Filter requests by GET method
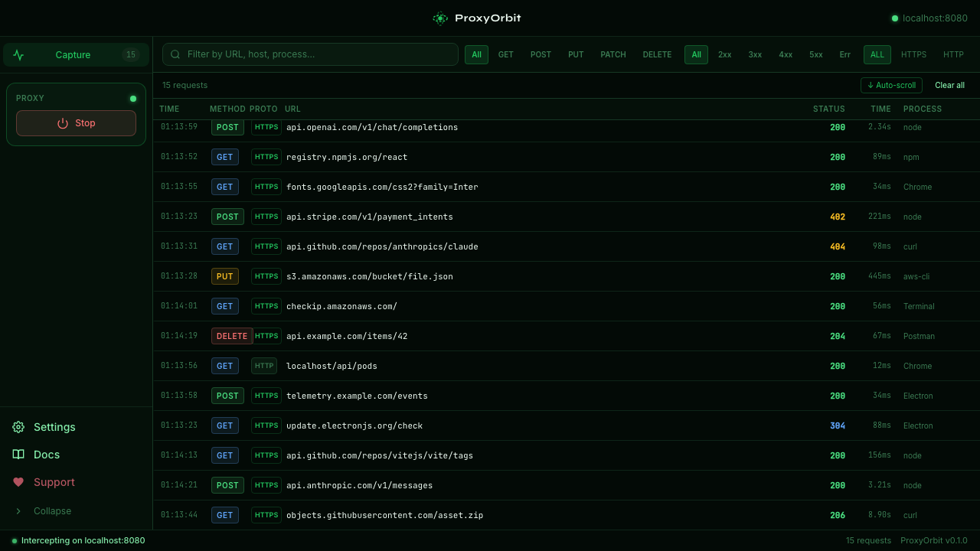 tap(506, 54)
